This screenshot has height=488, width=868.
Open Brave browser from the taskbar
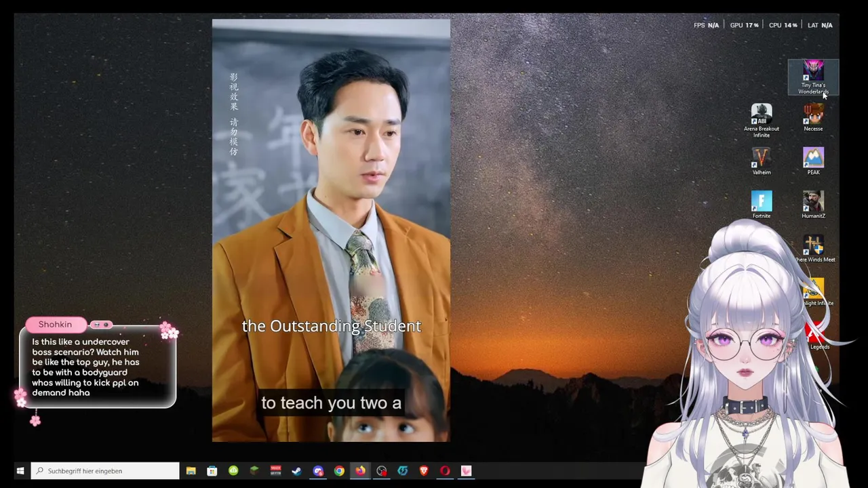click(x=424, y=470)
